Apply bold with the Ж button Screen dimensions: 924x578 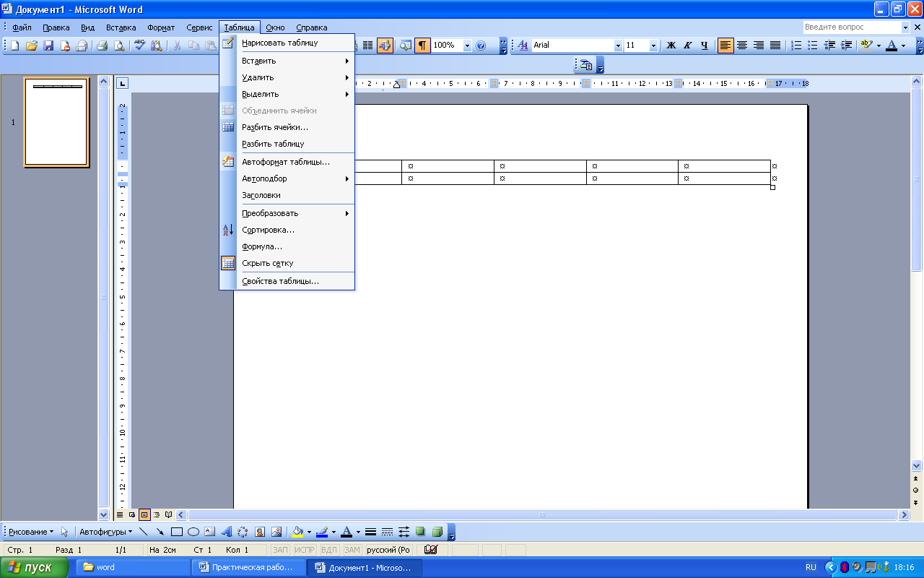click(x=671, y=46)
